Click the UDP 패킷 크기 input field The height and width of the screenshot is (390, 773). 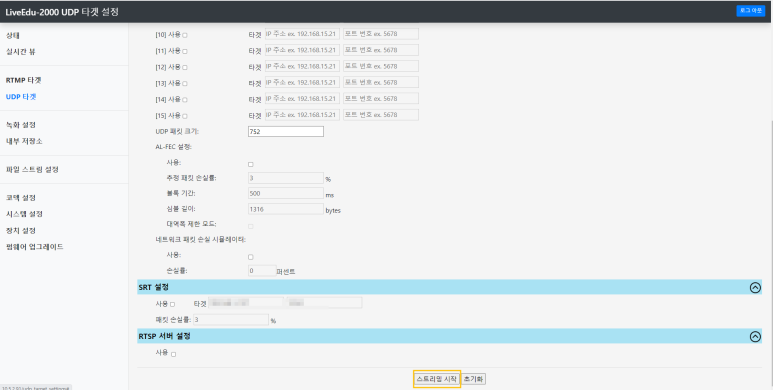click(x=286, y=132)
